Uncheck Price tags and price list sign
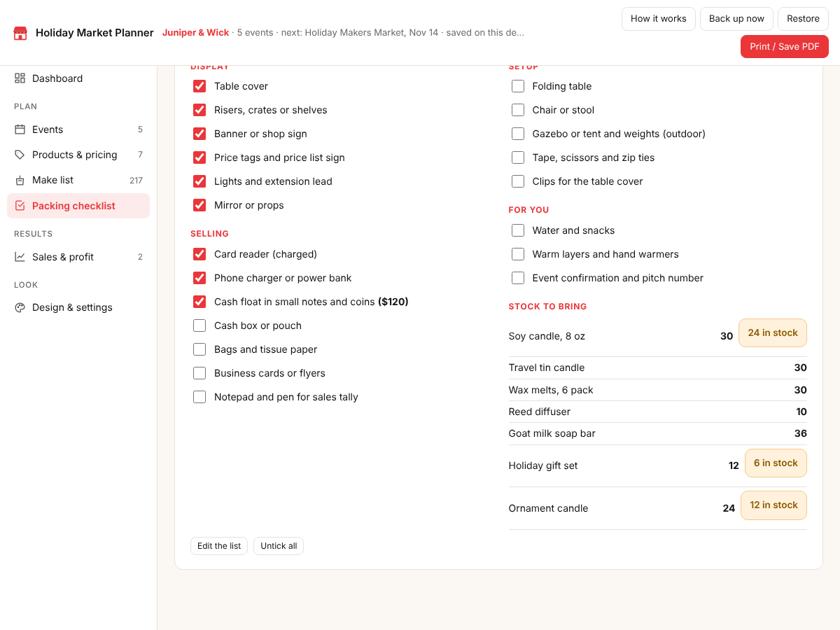Viewport: 840px width, 630px height. pyautogui.click(x=199, y=157)
